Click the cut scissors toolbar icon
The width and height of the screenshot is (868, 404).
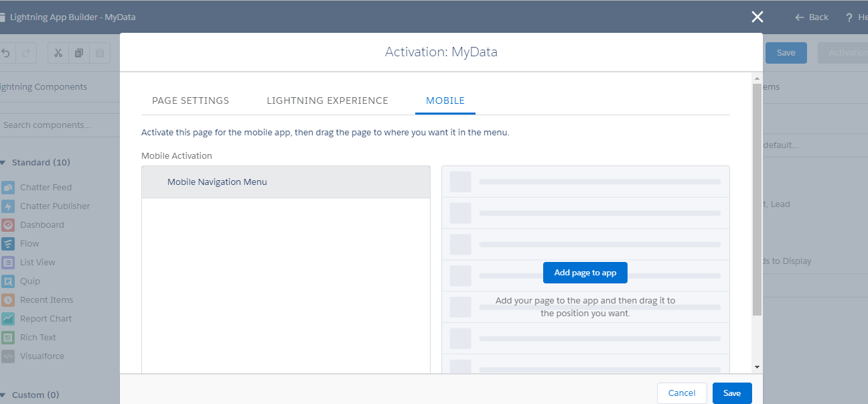[x=58, y=53]
